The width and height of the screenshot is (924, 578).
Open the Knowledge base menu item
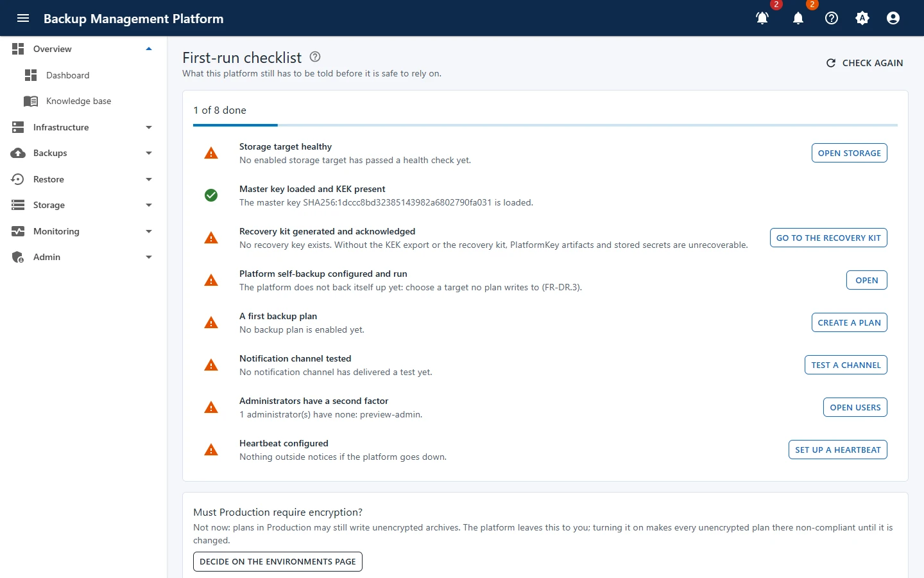[83, 101]
